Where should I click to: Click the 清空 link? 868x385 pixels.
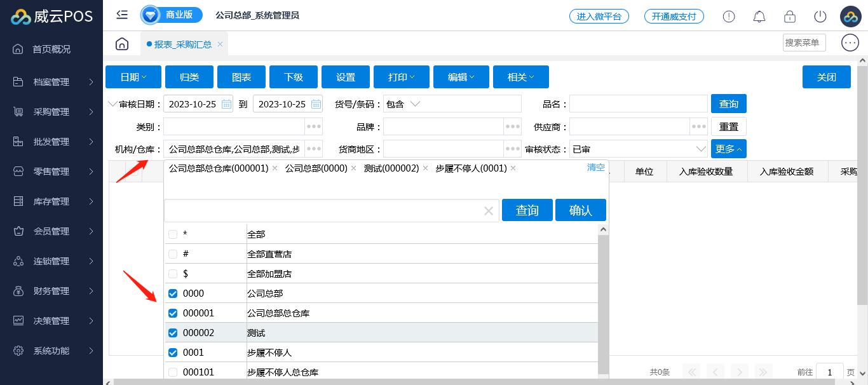pyautogui.click(x=595, y=167)
